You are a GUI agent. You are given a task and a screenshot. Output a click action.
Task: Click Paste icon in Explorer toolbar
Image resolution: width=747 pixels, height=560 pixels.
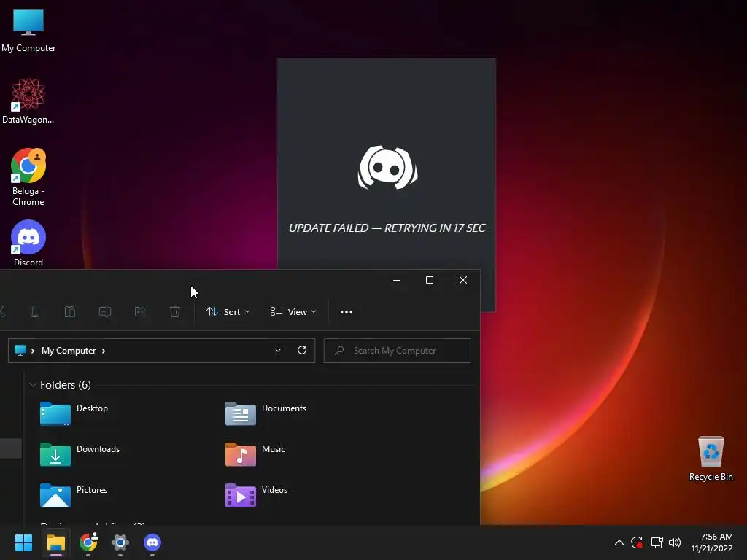pos(70,312)
